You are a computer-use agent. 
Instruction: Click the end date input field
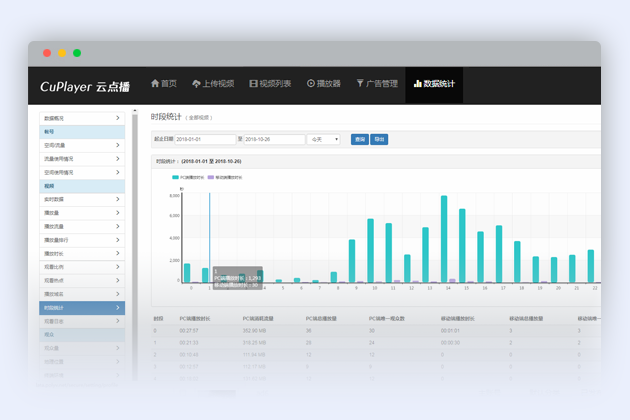[274, 140]
